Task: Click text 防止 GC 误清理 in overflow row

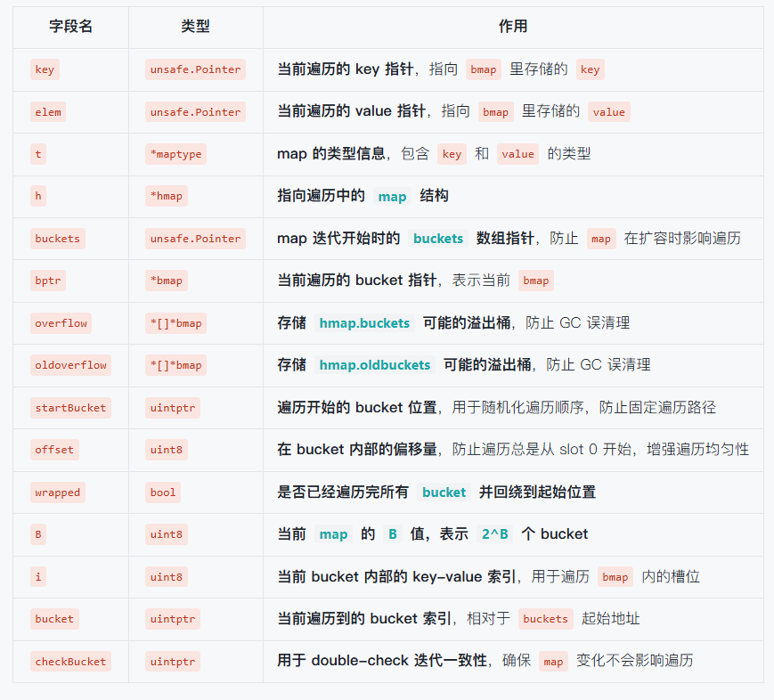Action: [577, 323]
